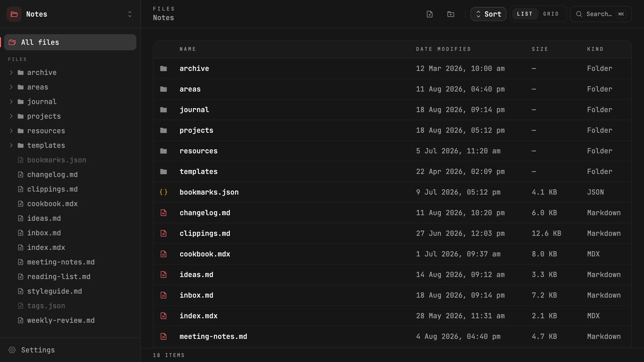644x362 pixels.
Task: Select ideas.md in the sidebar
Action: [x=70, y=218]
